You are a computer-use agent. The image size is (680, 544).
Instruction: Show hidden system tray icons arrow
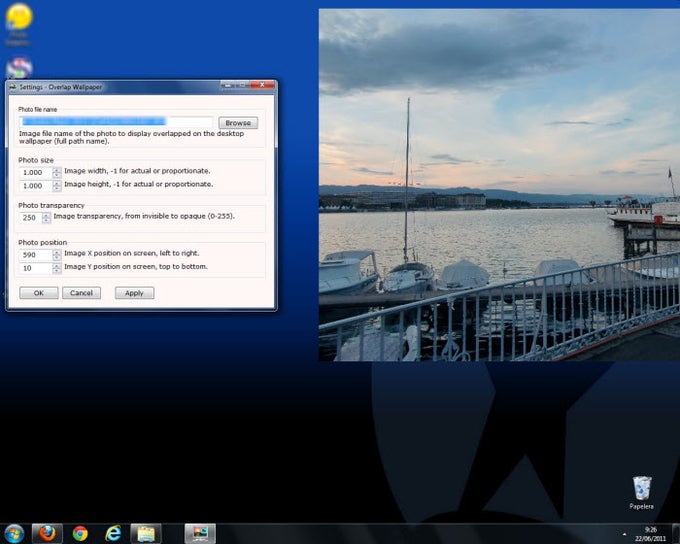pos(624,534)
